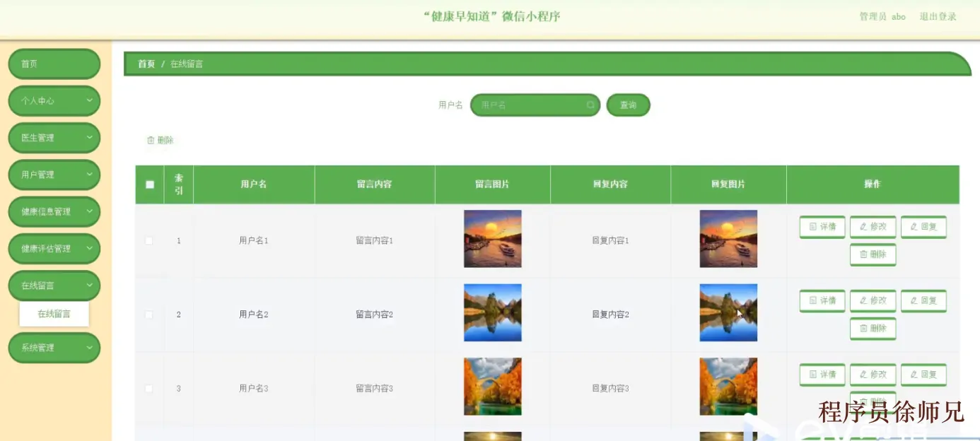Click 修改 for 用户名3 row

(873, 375)
